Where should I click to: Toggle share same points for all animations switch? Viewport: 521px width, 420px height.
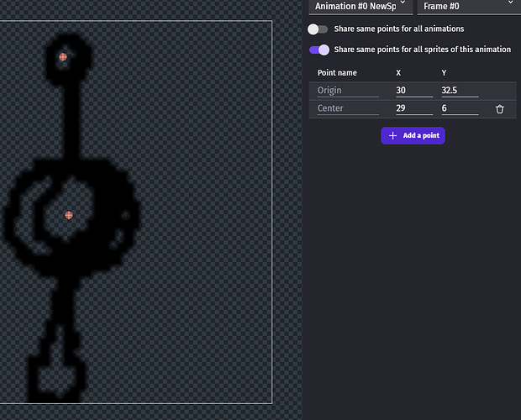pos(318,29)
